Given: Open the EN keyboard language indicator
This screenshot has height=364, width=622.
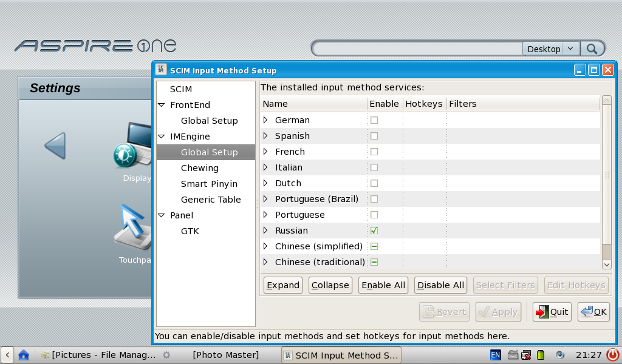Looking at the screenshot, I should pyautogui.click(x=496, y=355).
